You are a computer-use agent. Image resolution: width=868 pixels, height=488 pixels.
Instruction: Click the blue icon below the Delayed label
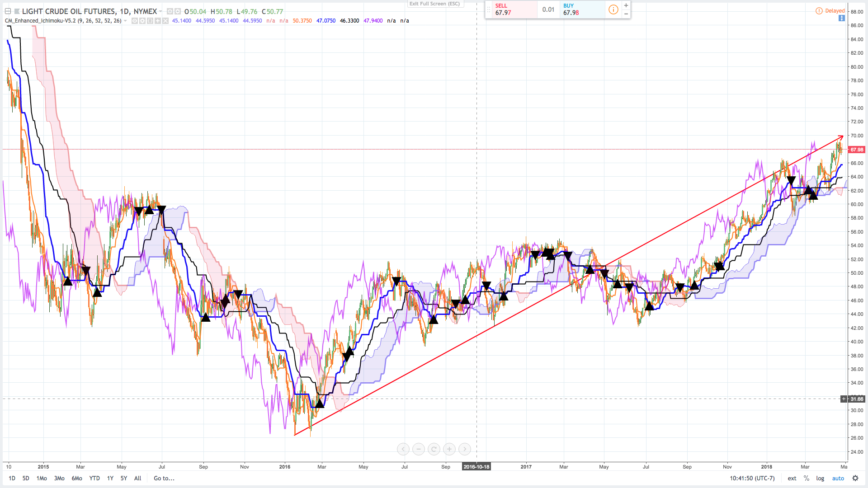[841, 18]
